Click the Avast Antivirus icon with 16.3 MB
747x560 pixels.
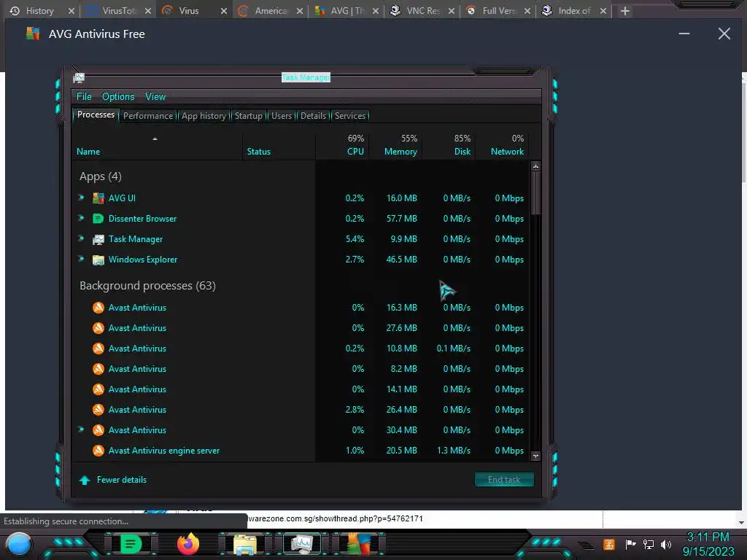tap(98, 308)
